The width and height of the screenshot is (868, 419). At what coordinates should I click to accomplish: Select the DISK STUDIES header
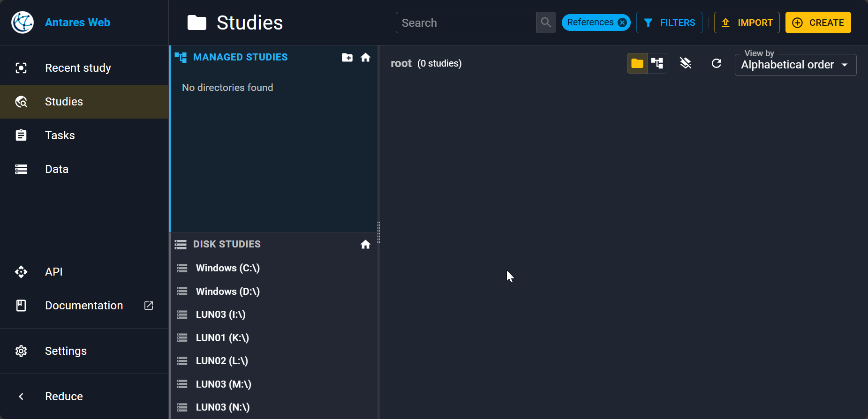(x=226, y=244)
